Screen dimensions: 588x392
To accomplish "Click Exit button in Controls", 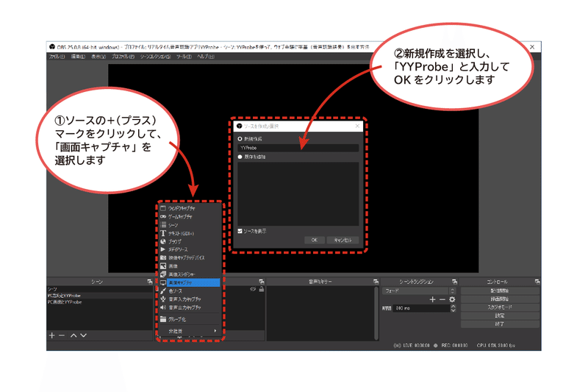I will tap(500, 324).
